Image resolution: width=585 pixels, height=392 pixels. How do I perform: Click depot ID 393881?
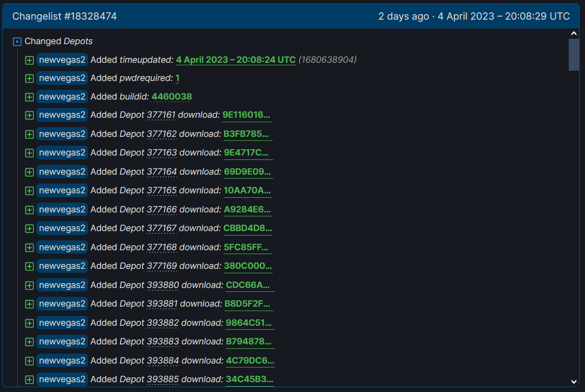pyautogui.click(x=162, y=304)
